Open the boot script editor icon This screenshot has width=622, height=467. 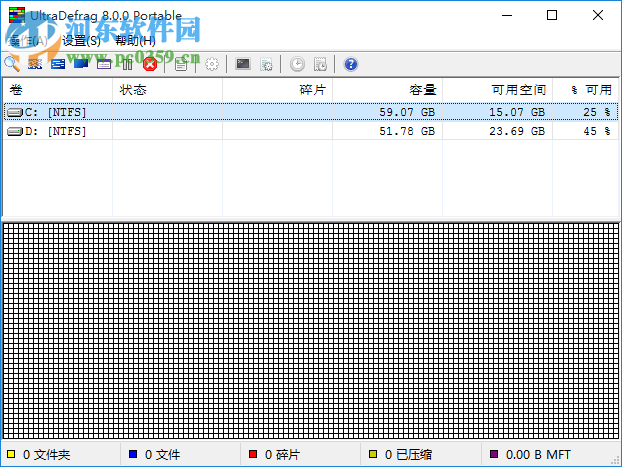pos(266,64)
